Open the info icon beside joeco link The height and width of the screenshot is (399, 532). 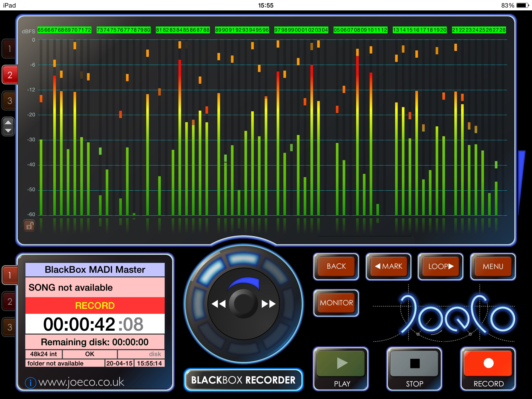tap(30, 382)
